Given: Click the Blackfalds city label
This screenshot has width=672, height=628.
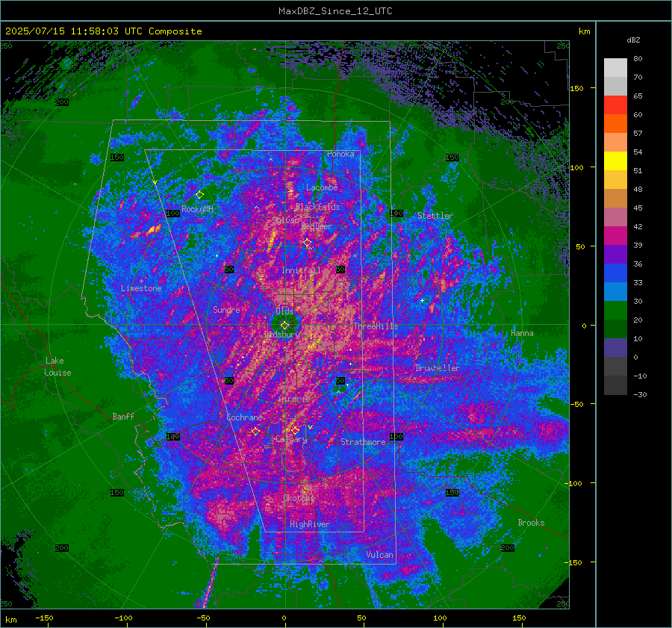Looking at the screenshot, I should pos(317,207).
